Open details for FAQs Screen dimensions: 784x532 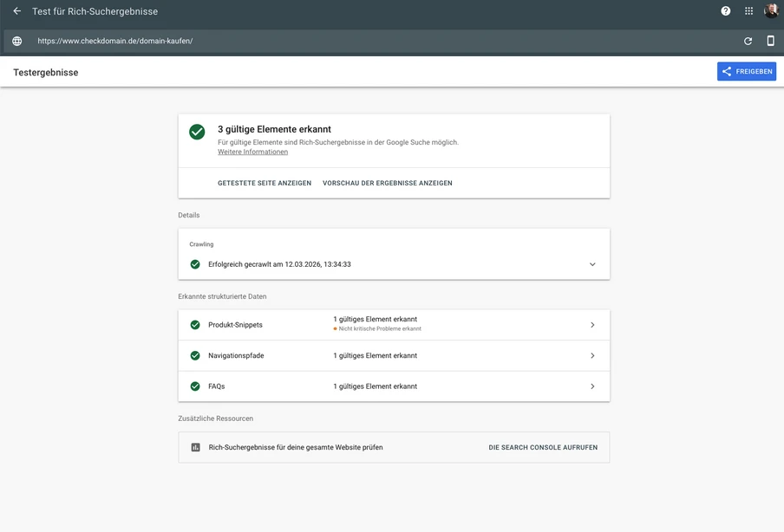[x=592, y=386]
